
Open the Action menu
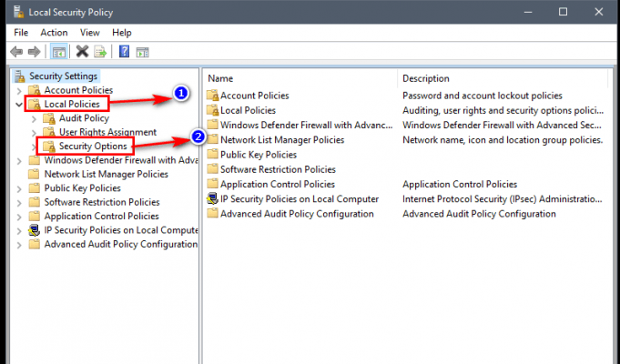pyautogui.click(x=54, y=33)
